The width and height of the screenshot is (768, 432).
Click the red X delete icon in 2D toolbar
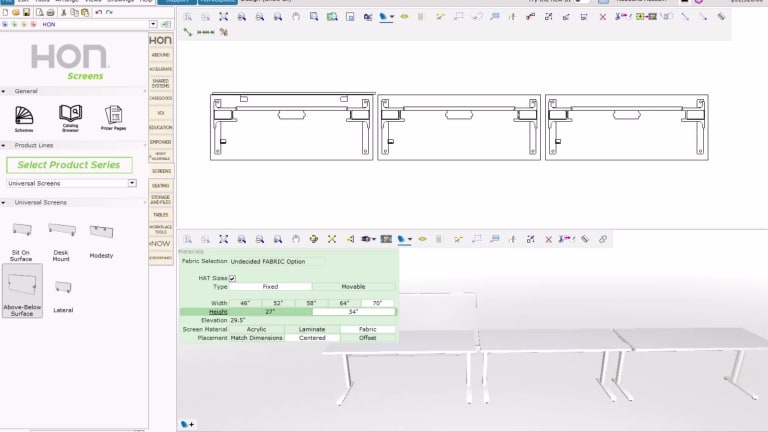[x=602, y=17]
